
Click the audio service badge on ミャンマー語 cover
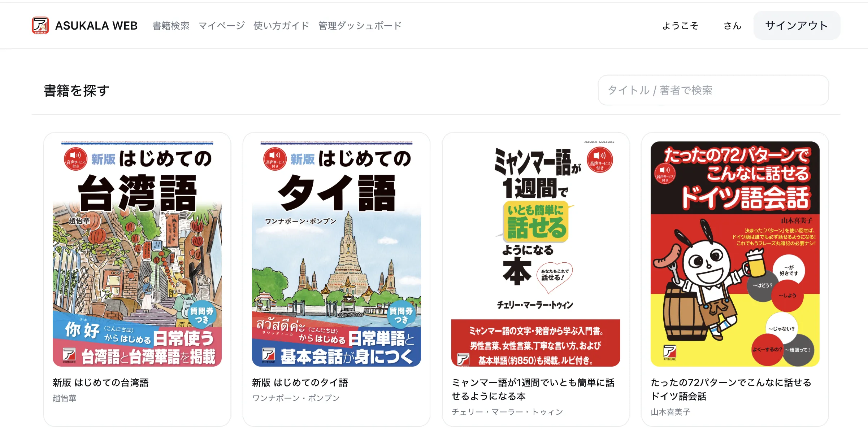(x=600, y=160)
